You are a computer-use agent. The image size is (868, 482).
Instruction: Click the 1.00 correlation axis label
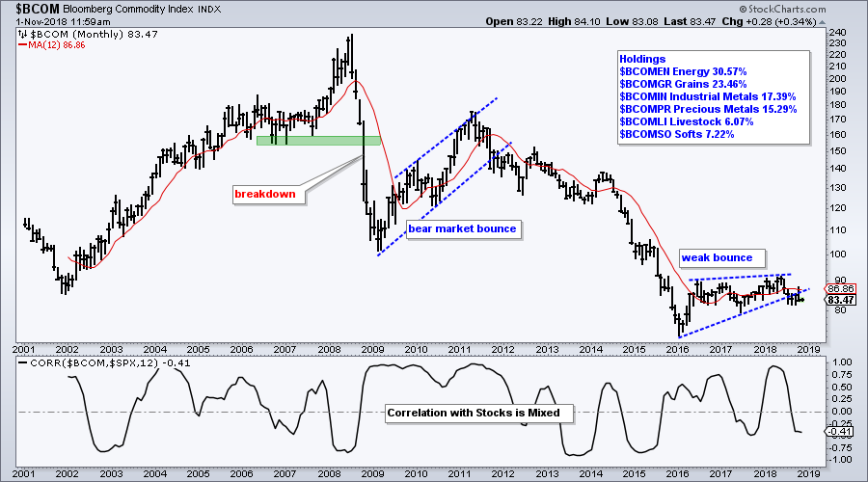coord(841,362)
